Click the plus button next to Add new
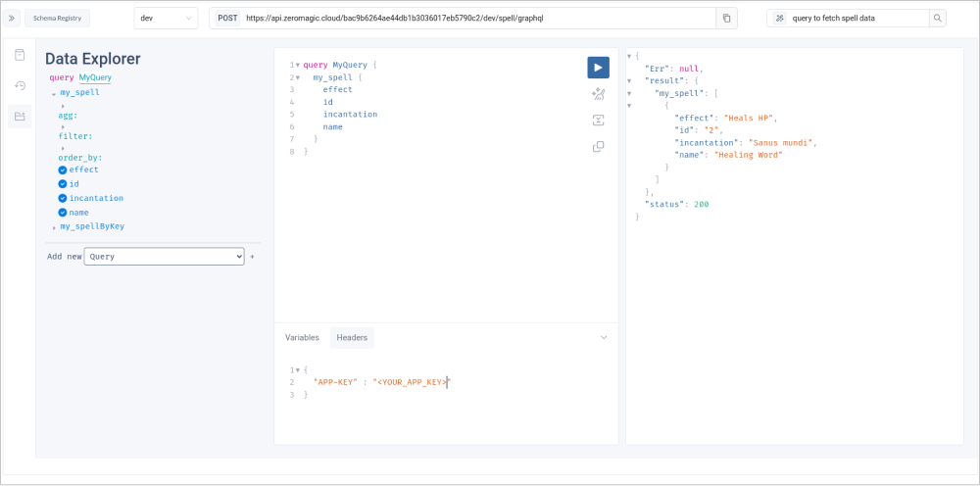This screenshot has height=486, width=980. [x=253, y=257]
